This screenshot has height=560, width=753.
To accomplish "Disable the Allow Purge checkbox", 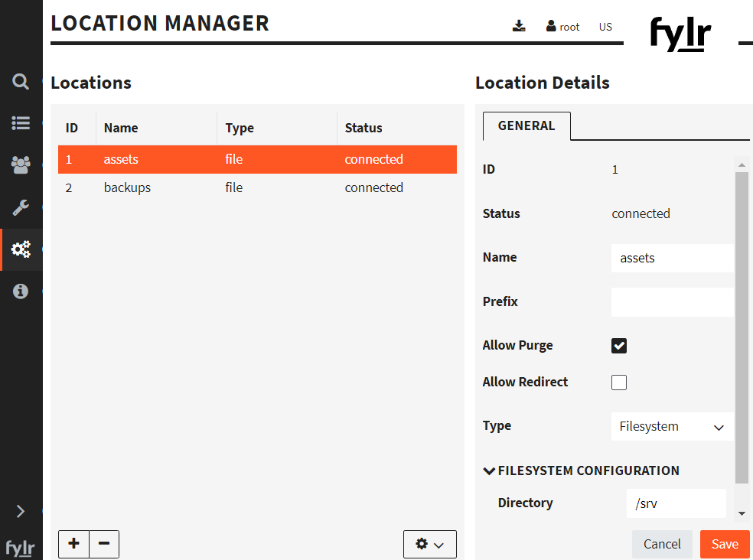I will 619,346.
